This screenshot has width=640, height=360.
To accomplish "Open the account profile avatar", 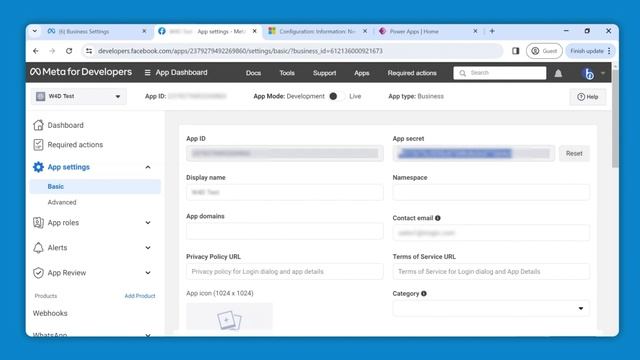I will click(x=588, y=73).
